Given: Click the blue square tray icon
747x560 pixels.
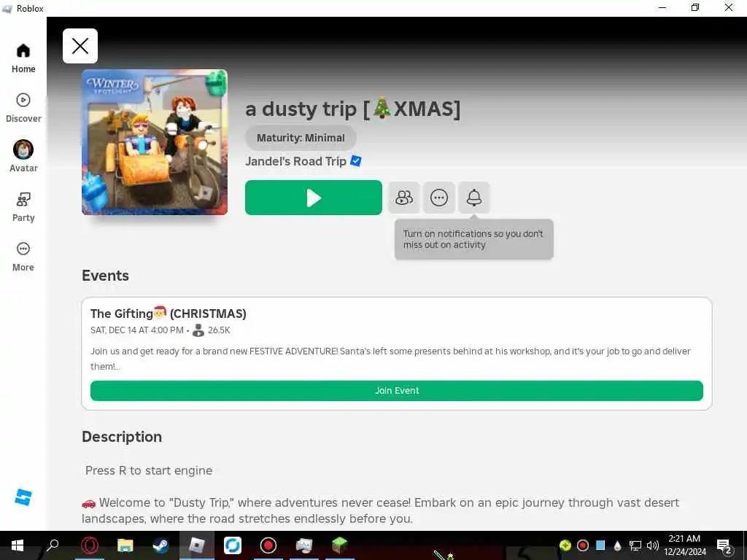Looking at the screenshot, I should (x=600, y=545).
